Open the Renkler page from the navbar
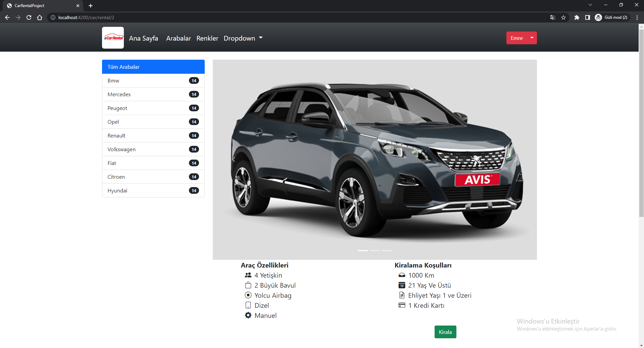The width and height of the screenshot is (644, 348). pos(207,38)
